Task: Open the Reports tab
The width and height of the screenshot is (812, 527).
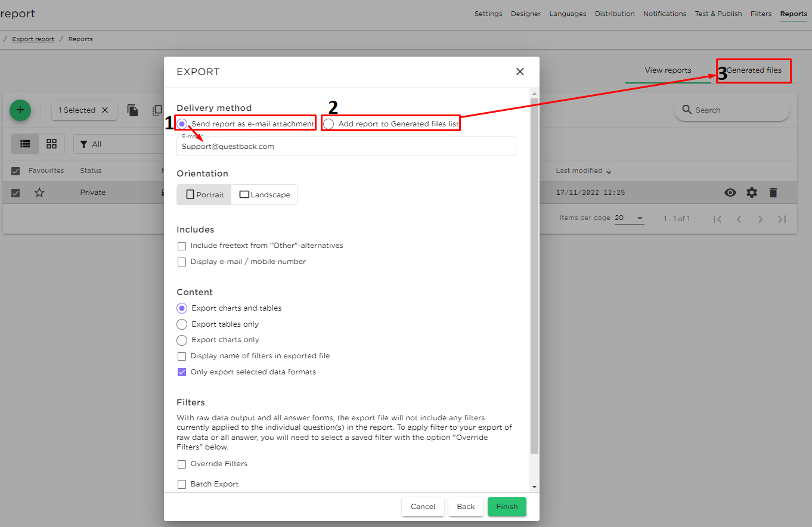Action: pyautogui.click(x=794, y=14)
